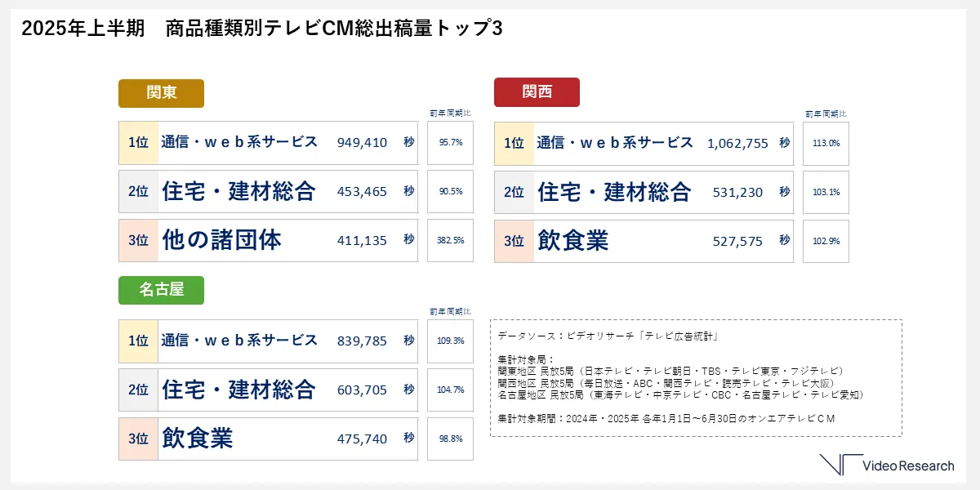Image resolution: width=980 pixels, height=490 pixels.
Task: Click the 関西 3位 rank badge
Action: point(514,241)
